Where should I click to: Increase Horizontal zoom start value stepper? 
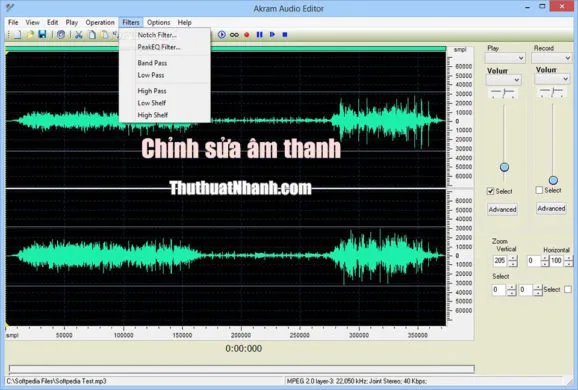click(x=545, y=258)
